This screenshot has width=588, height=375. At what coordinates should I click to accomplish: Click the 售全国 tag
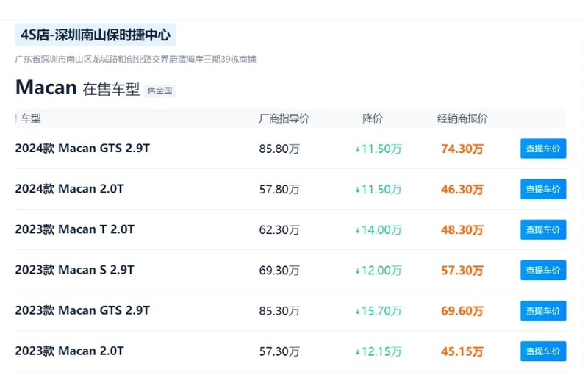160,90
